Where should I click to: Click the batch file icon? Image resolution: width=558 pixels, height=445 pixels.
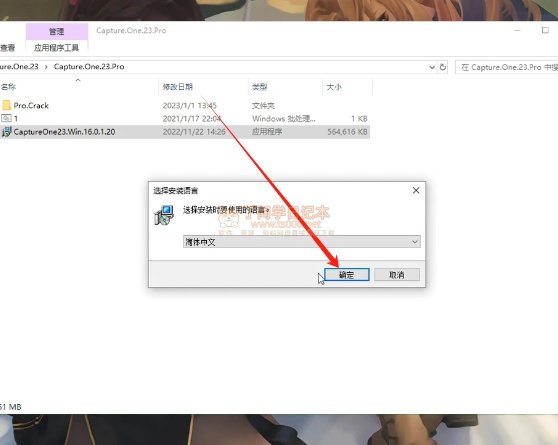pyautogui.click(x=6, y=118)
